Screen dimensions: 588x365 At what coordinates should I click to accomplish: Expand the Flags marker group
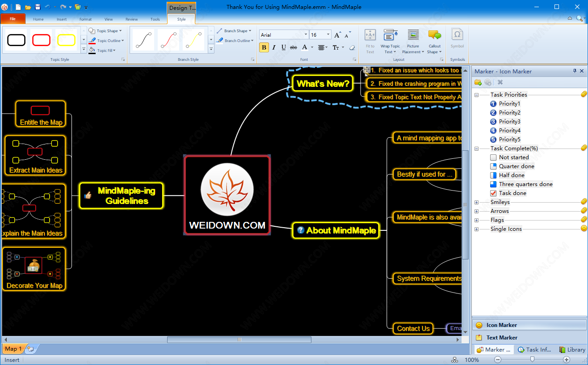point(477,220)
